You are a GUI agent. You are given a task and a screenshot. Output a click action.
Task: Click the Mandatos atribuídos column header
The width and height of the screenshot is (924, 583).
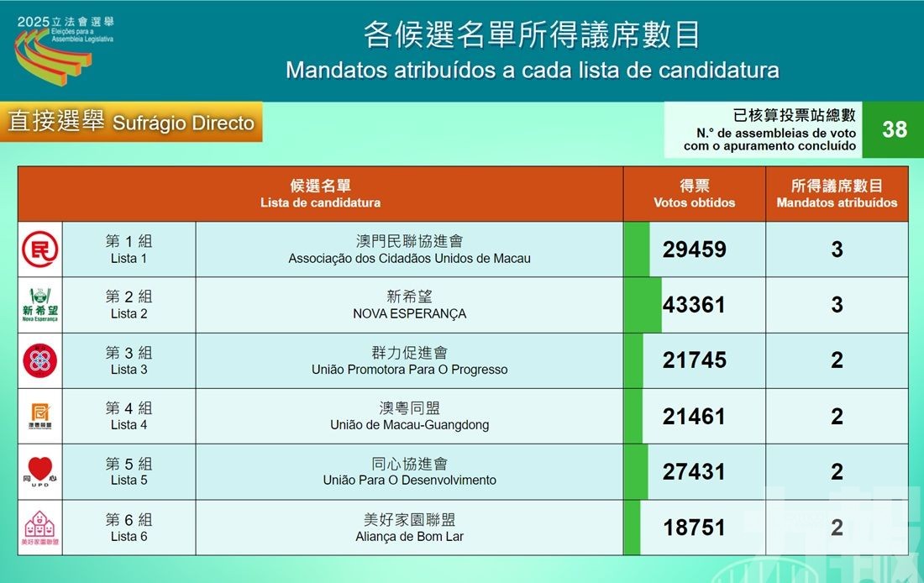(x=837, y=194)
